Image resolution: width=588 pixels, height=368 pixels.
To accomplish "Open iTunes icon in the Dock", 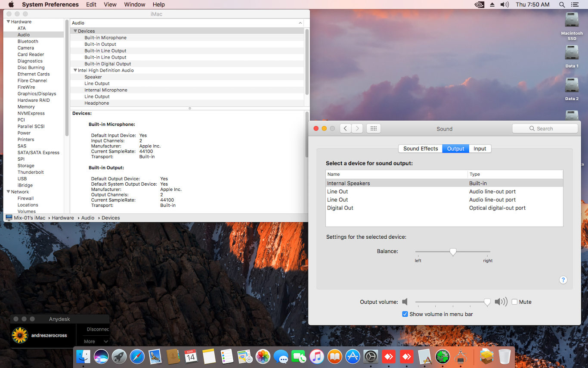I will coord(316,356).
